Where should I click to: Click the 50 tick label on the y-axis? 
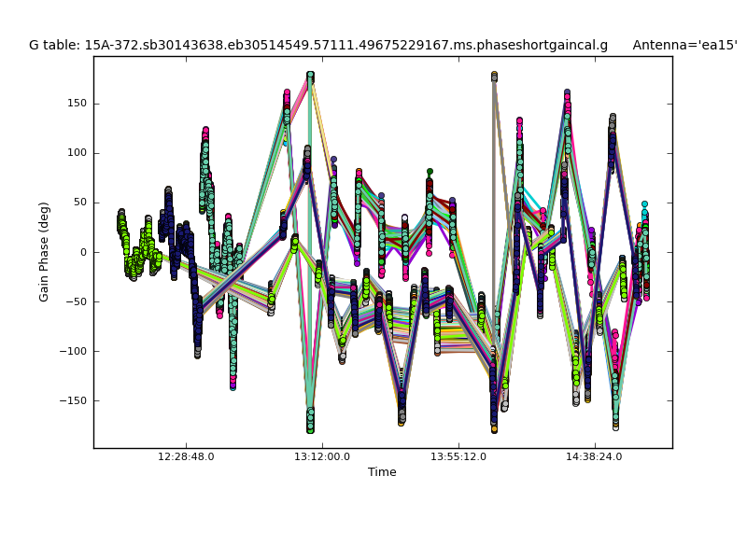pyautogui.click(x=79, y=203)
